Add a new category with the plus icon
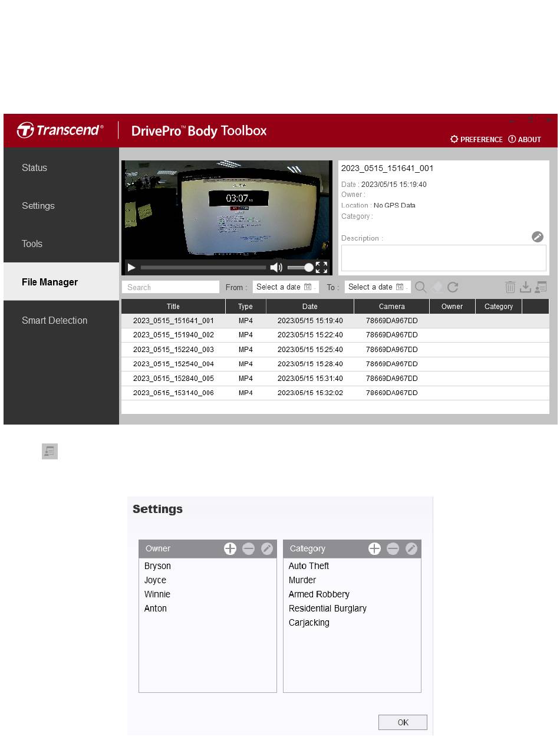This screenshot has width=560, height=743. (374, 549)
